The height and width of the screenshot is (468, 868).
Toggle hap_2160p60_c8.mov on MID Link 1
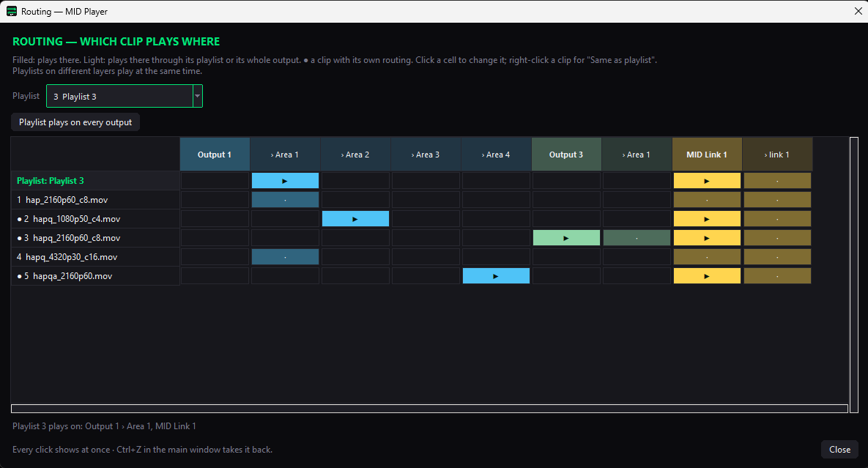(707, 200)
